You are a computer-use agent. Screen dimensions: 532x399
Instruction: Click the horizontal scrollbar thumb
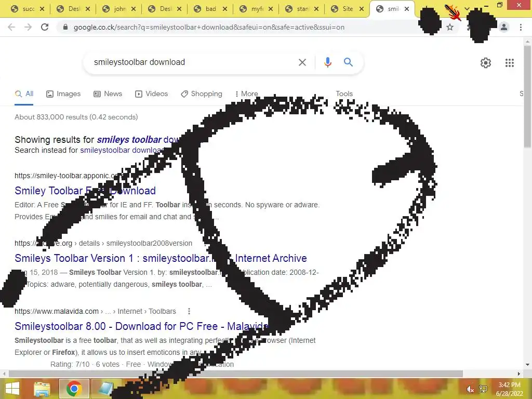click(236, 374)
